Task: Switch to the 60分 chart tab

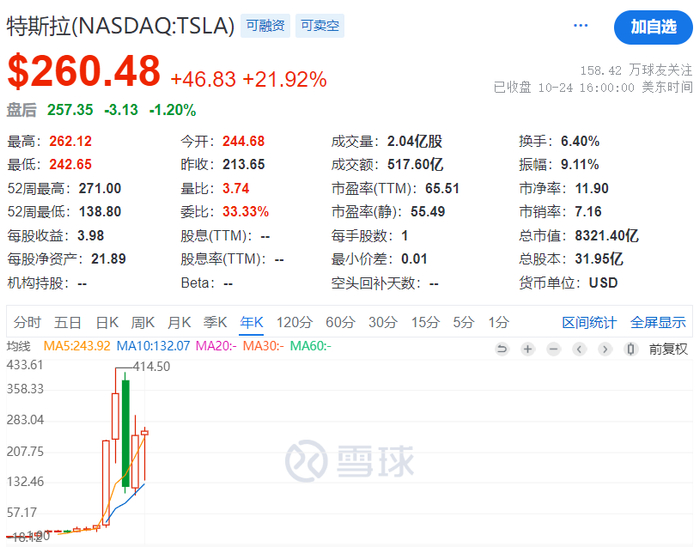Action: click(x=340, y=322)
